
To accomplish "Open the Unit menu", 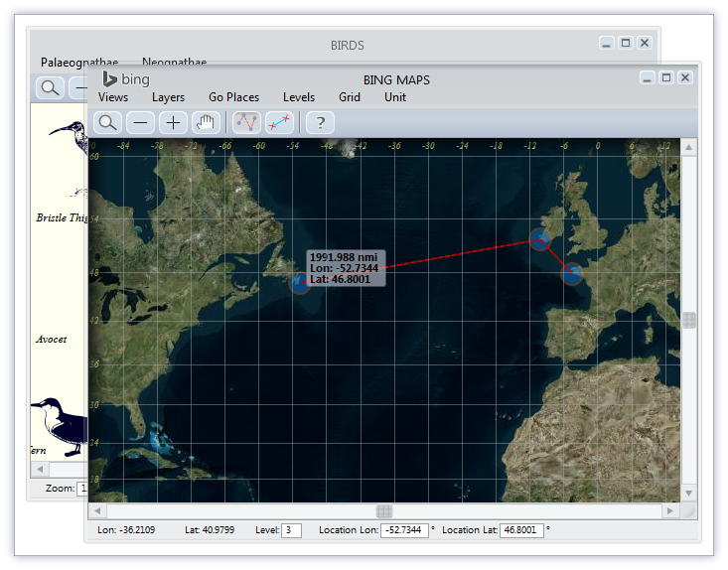I will [x=395, y=97].
